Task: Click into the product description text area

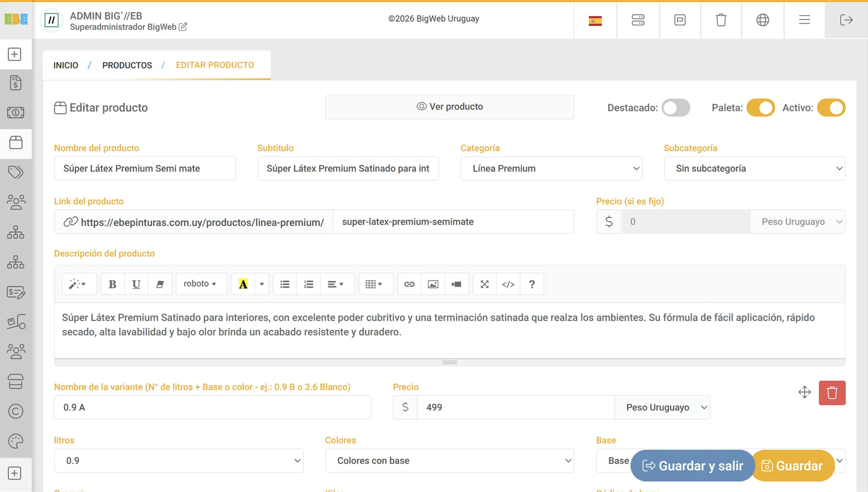Action: [x=450, y=330]
